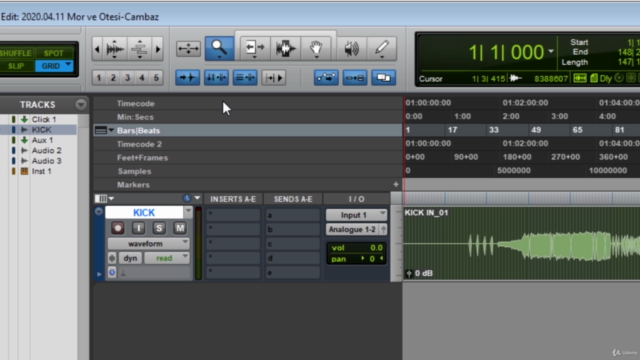This screenshot has height=360, width=640.
Task: Enable Spot edit mode
Action: (54, 53)
